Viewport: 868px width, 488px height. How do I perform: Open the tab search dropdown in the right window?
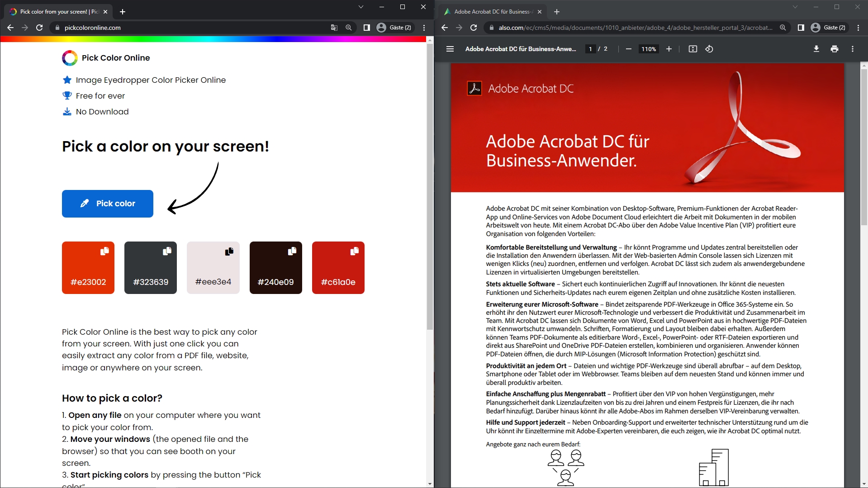point(795,7)
